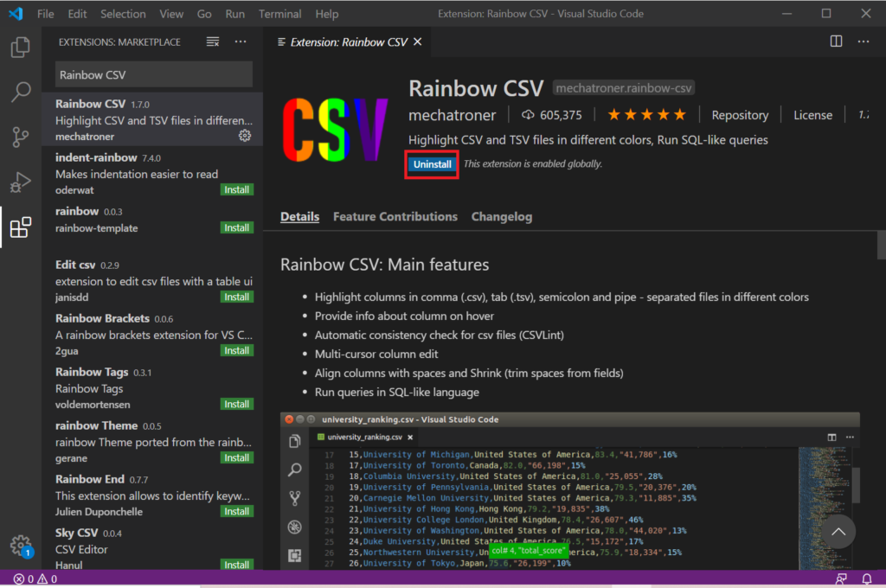
Task: Click the split editor icon
Action: 836,42
